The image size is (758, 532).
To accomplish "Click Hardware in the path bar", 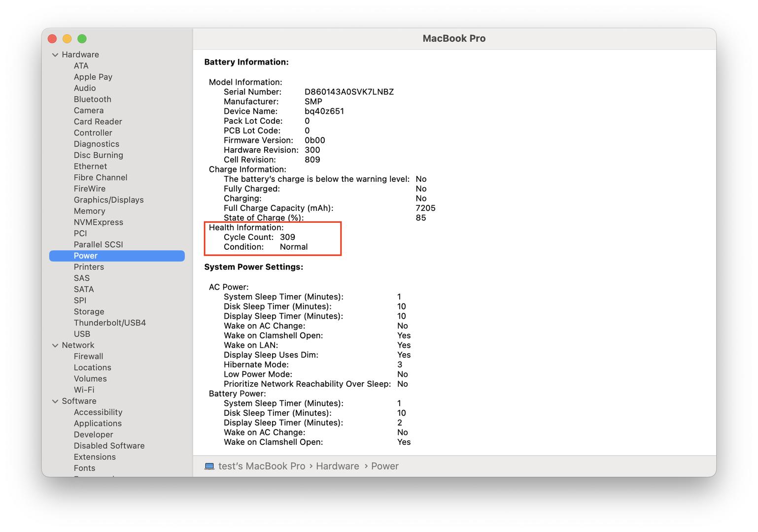I will [338, 466].
